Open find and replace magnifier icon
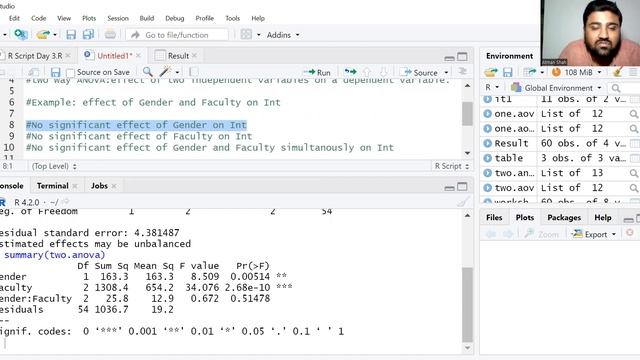 pos(147,72)
